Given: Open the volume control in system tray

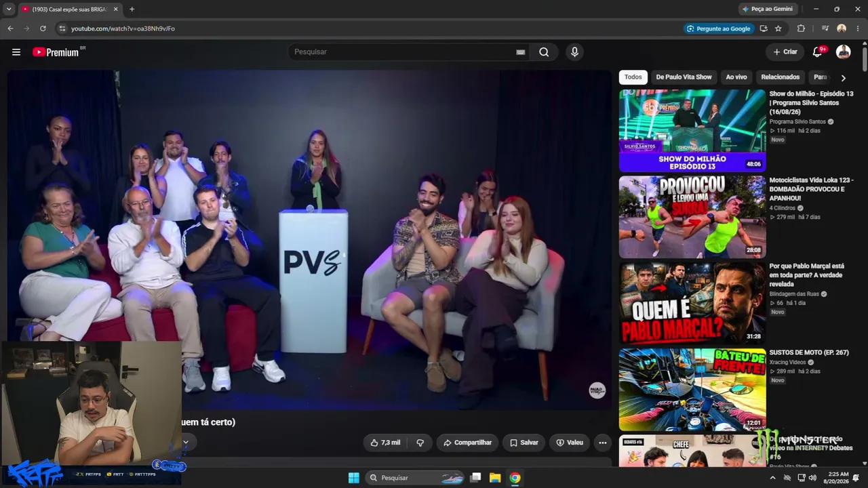Looking at the screenshot, I should [813, 478].
